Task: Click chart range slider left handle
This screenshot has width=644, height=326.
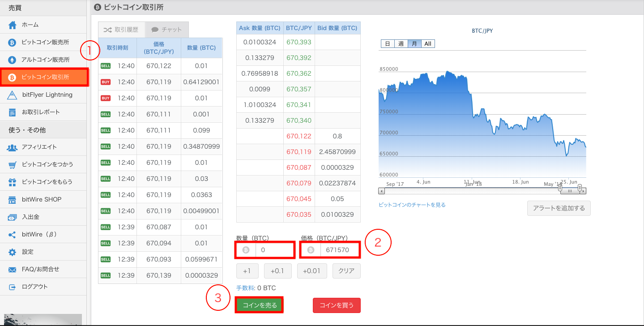Action: (x=560, y=188)
